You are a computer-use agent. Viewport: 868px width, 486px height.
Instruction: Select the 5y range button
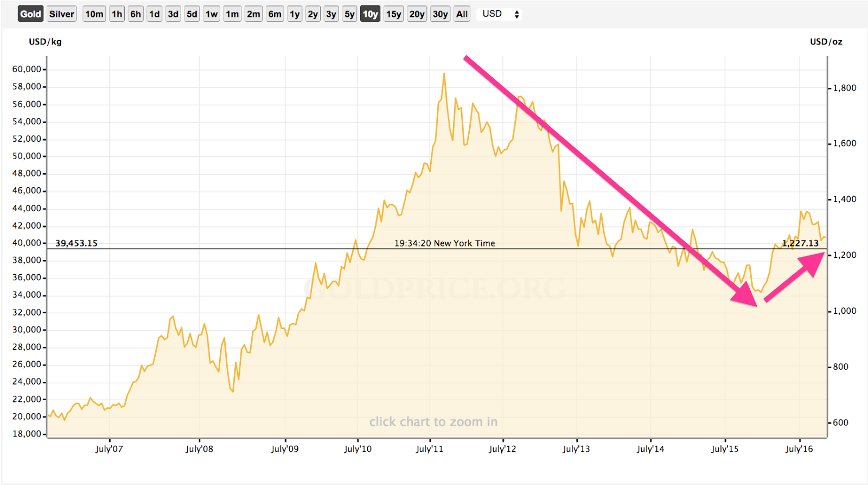pyautogui.click(x=349, y=14)
